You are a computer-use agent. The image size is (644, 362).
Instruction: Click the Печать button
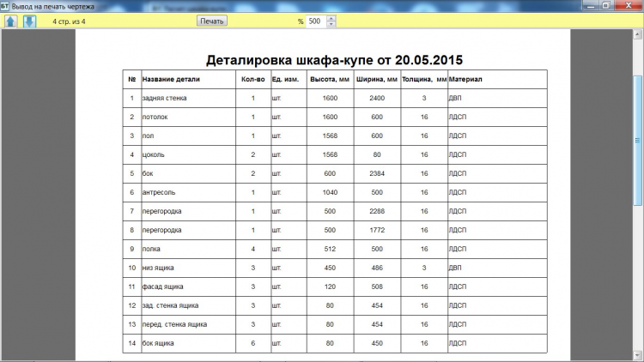pos(211,21)
